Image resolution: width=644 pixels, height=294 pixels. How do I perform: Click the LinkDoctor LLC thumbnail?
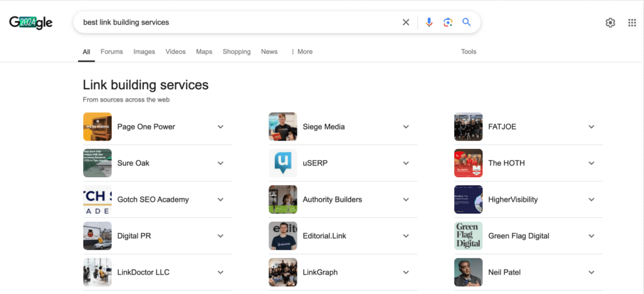pos(97,272)
